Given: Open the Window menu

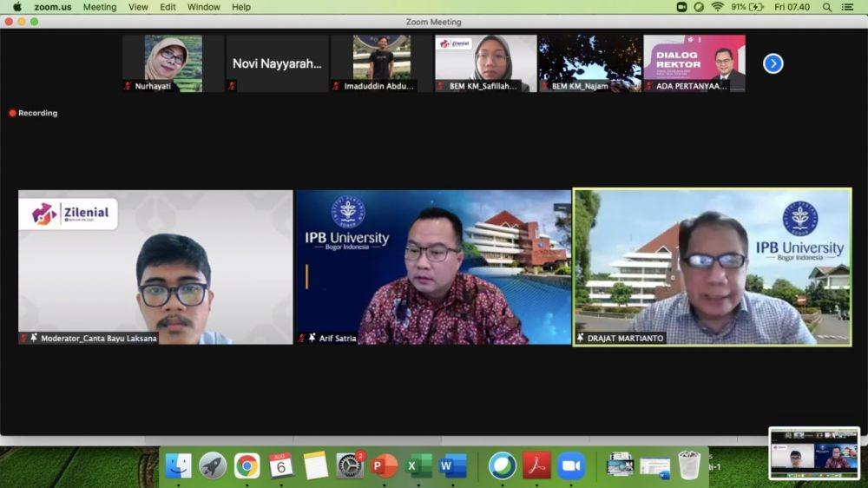Looking at the screenshot, I should [x=204, y=7].
